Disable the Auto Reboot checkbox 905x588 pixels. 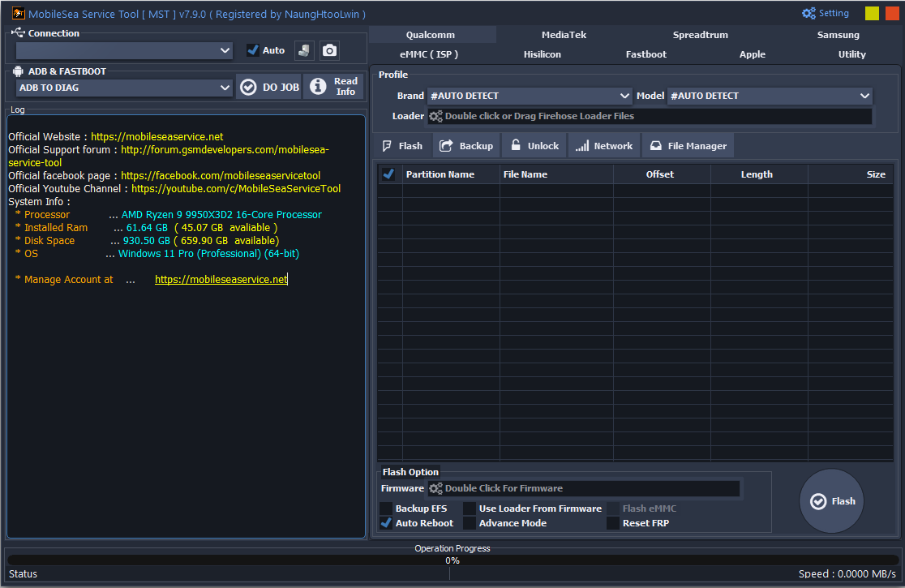[x=385, y=523]
